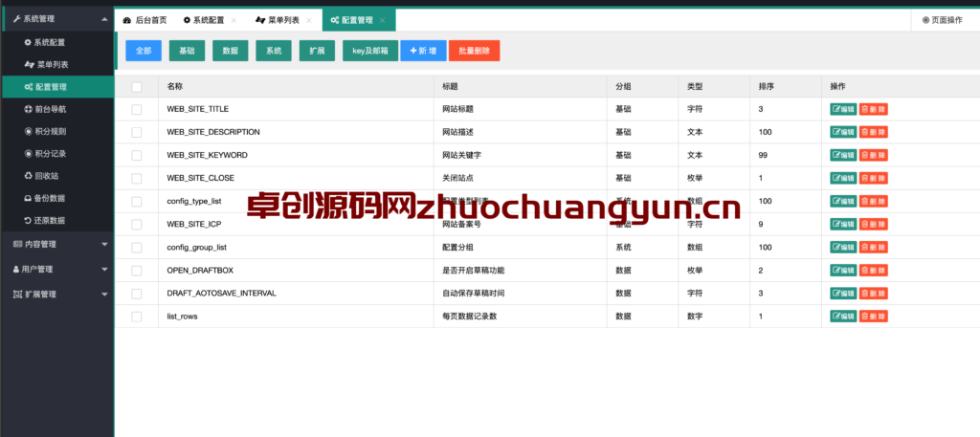Filter by 数据 group
The image size is (980, 437).
231,52
